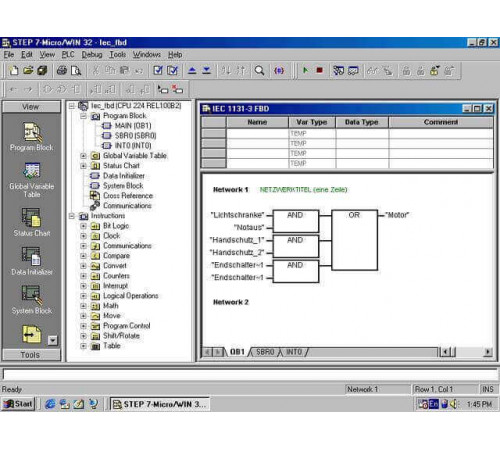
Task: Click the Data Type column header
Action: [362, 122]
